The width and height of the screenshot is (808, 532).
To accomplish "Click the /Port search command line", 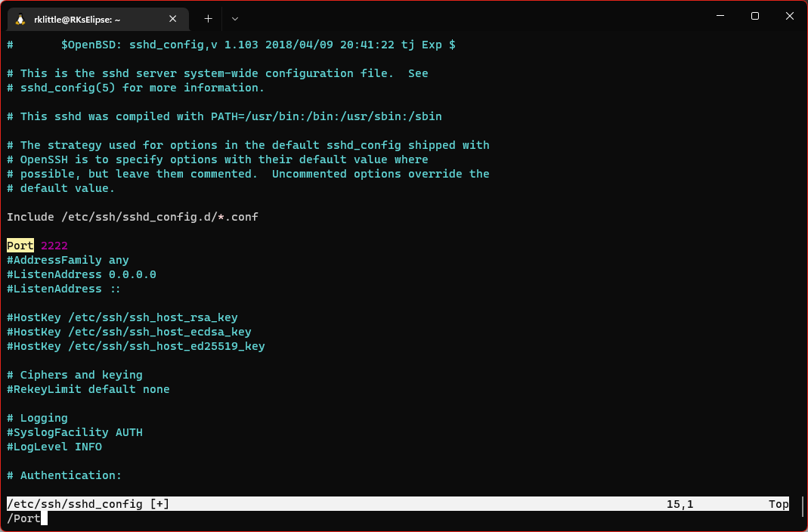I will coord(23,518).
